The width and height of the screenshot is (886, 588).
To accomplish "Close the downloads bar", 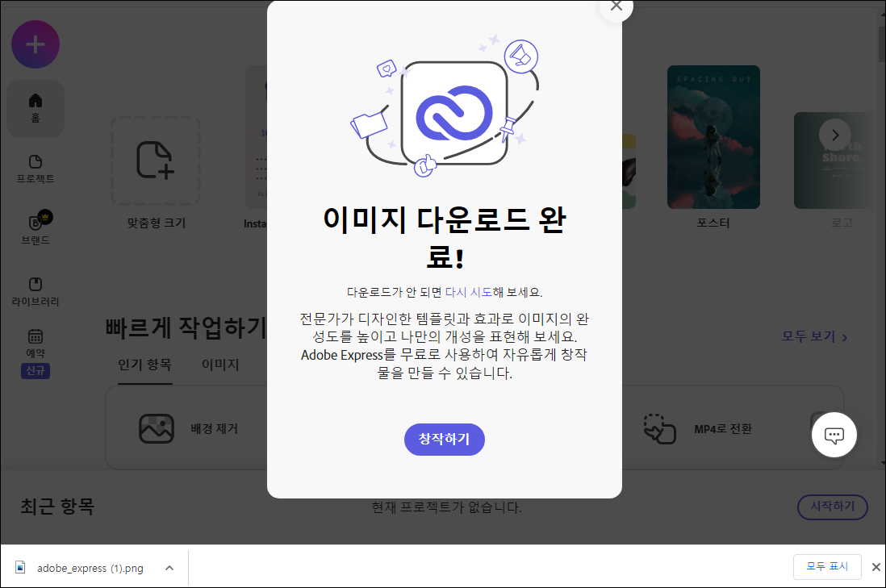I will coord(876,567).
